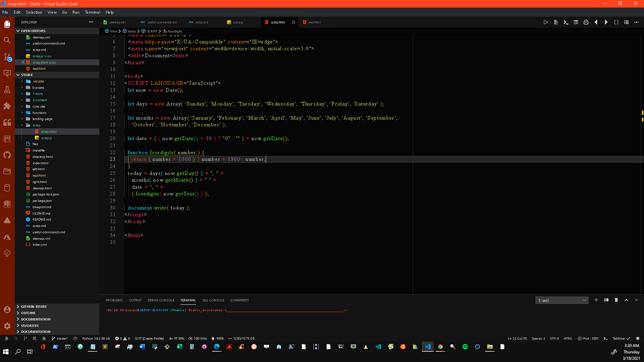This screenshot has width=644, height=362.
Task: Open the Extensions view in activity bar
Action: [x=7, y=106]
